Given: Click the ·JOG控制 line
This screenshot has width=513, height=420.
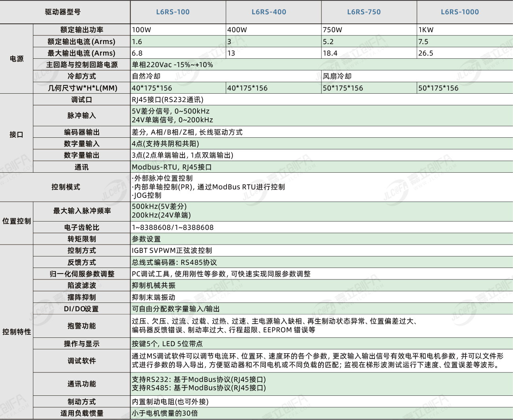Looking at the screenshot, I should pyautogui.click(x=146, y=195).
